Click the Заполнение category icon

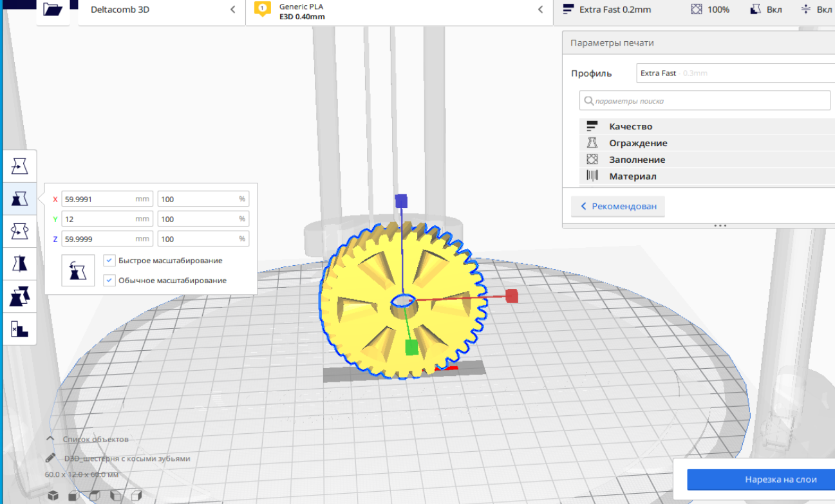(592, 160)
